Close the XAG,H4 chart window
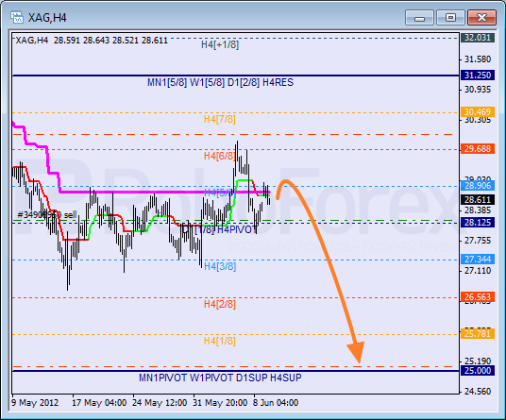Screen dimensions: 506x420 (x=481, y=17)
